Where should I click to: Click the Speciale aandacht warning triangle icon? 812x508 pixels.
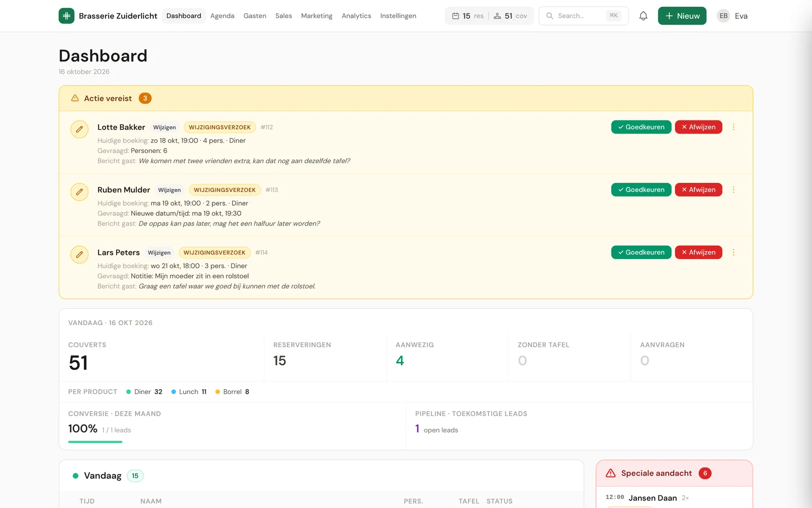tap(611, 473)
